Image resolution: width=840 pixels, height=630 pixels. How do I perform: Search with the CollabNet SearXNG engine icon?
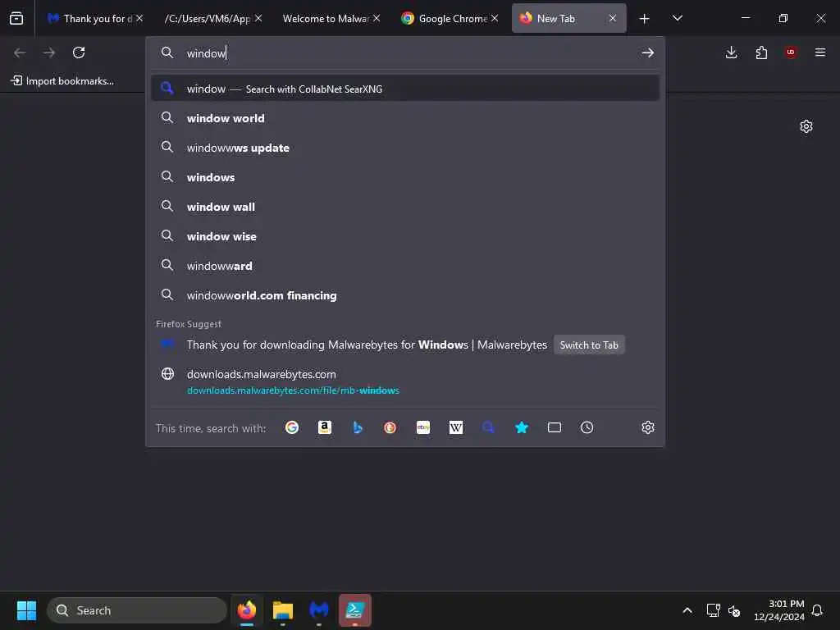[x=488, y=427]
